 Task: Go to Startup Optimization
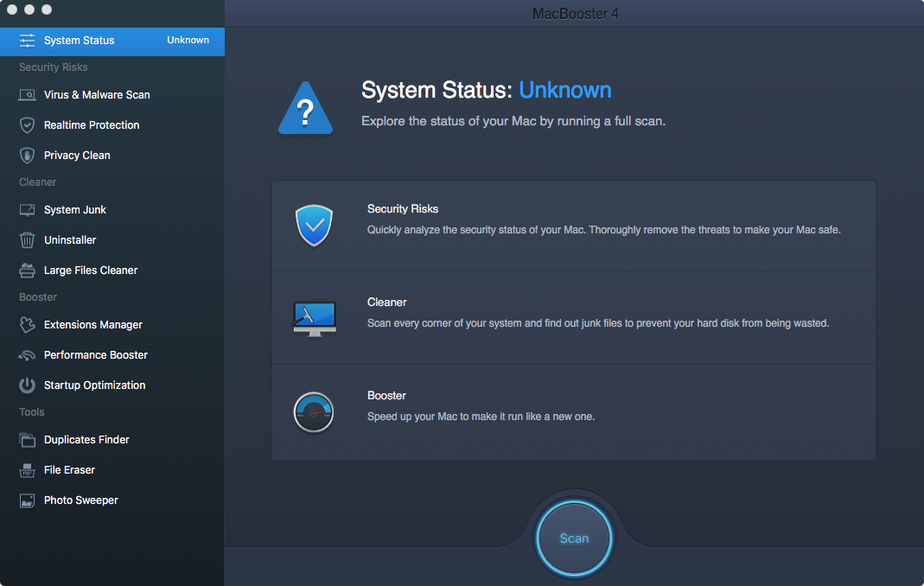pyautogui.click(x=112, y=385)
